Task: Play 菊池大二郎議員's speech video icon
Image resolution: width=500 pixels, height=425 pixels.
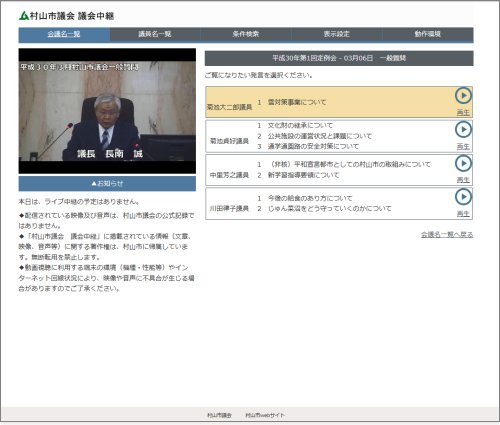Action: tap(463, 96)
